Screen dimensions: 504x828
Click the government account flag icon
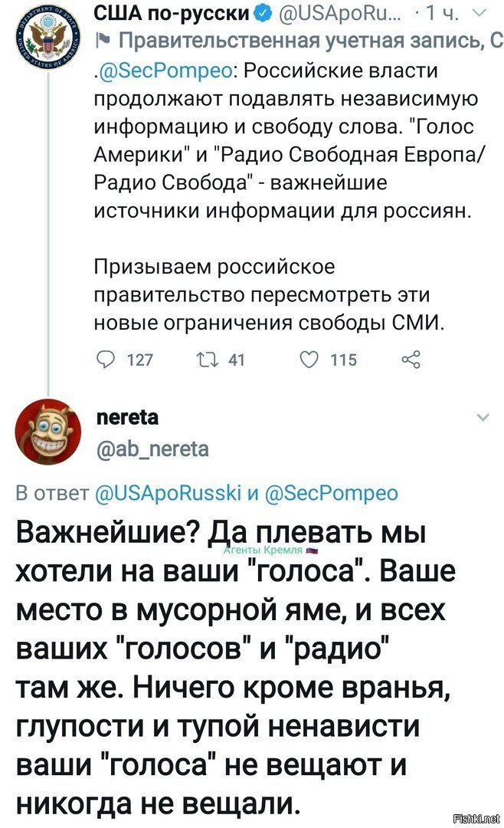(x=102, y=41)
